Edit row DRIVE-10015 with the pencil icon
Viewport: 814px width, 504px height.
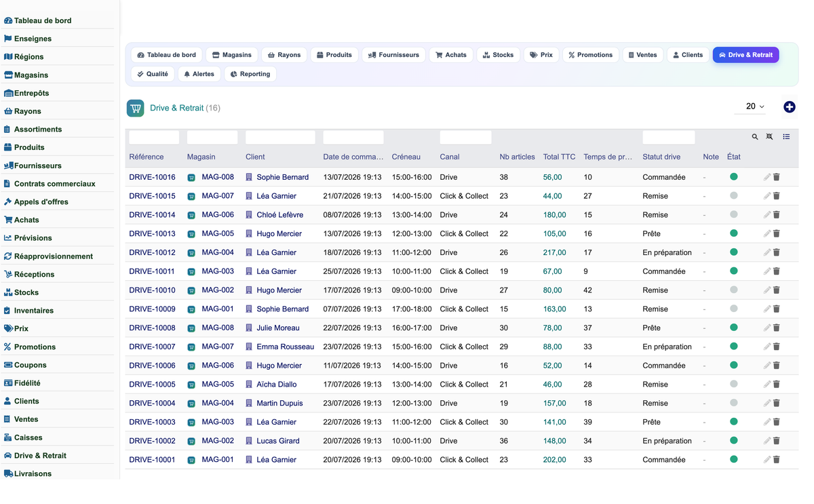[767, 196]
